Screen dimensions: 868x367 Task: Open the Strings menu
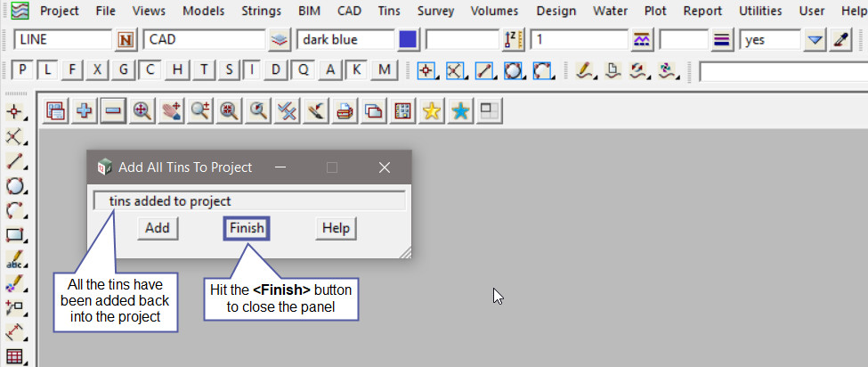[x=261, y=11]
